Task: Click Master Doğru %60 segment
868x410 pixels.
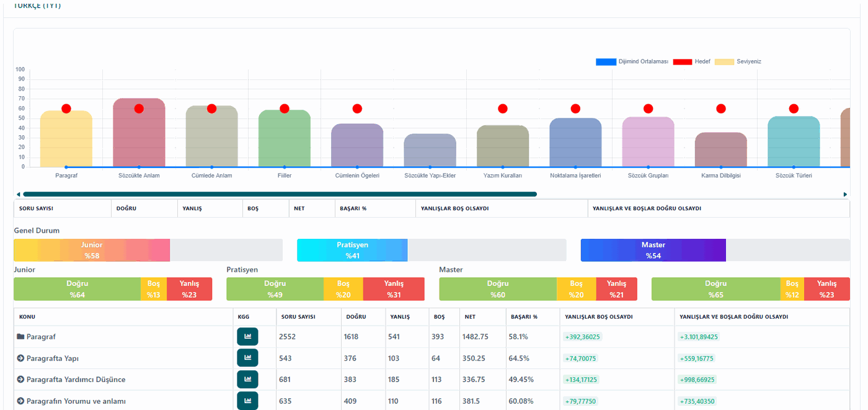Action: (x=498, y=289)
